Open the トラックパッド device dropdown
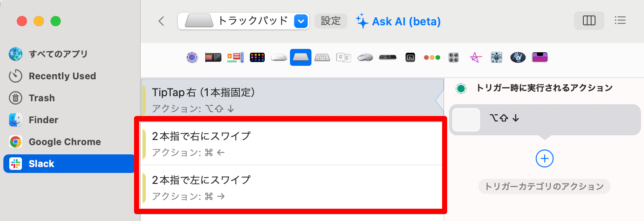Image resolution: width=644 pixels, height=221 pixels. (x=301, y=21)
